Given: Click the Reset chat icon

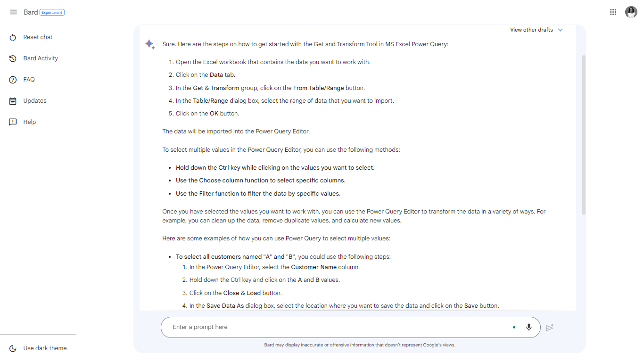Looking at the screenshot, I should 13,37.
